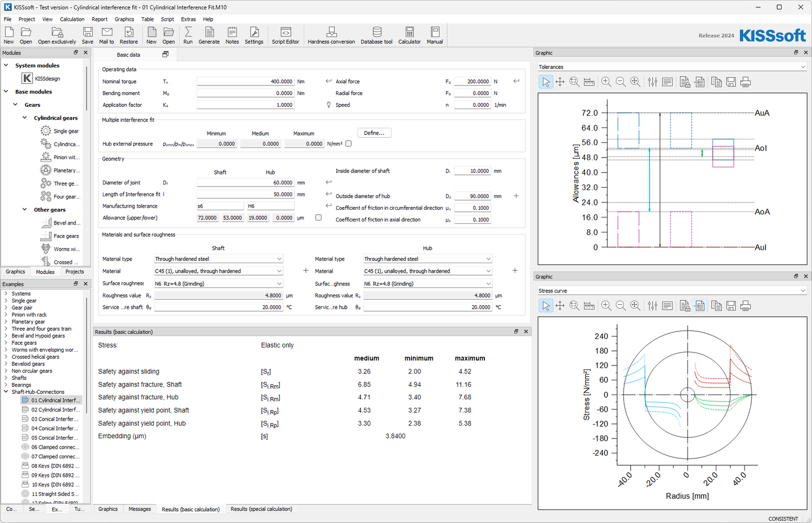Click the print icon in the Tolerances graphic toolbar
Image resolution: width=812 pixels, height=523 pixels.
[745, 82]
